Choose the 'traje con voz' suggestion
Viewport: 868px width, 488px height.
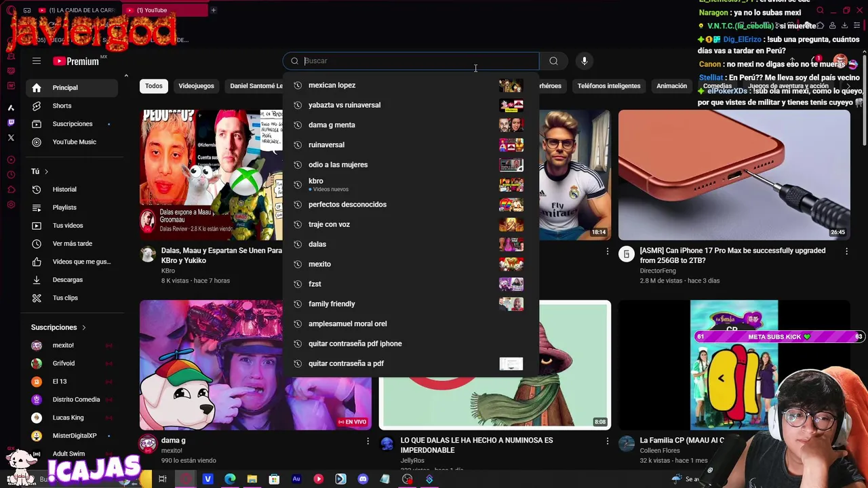(x=411, y=224)
